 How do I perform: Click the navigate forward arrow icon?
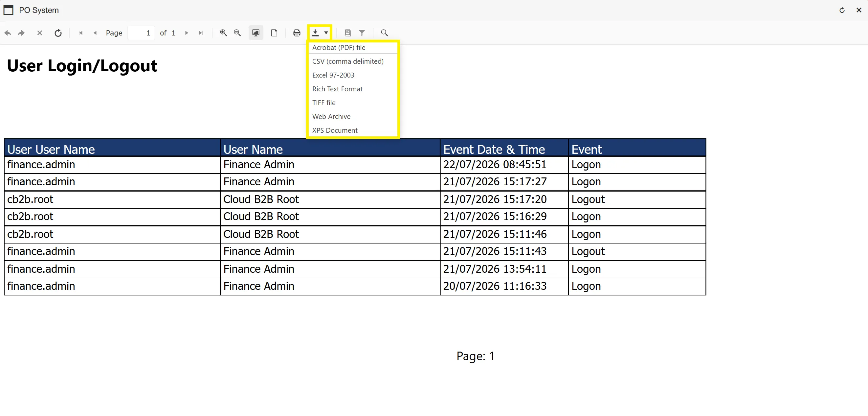[21, 33]
